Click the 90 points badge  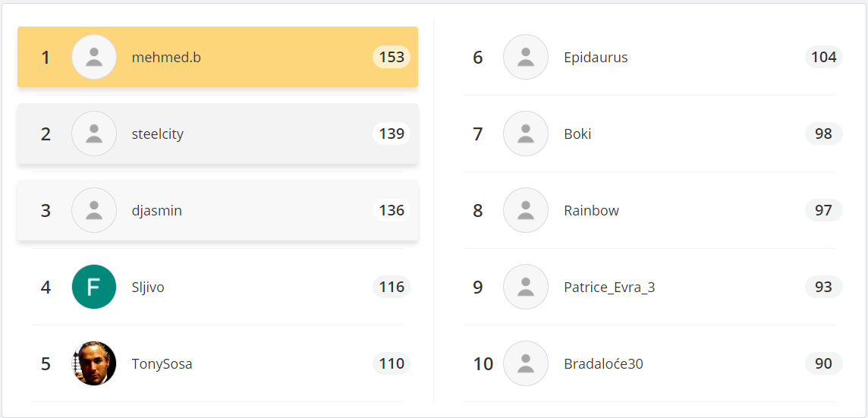click(x=823, y=364)
